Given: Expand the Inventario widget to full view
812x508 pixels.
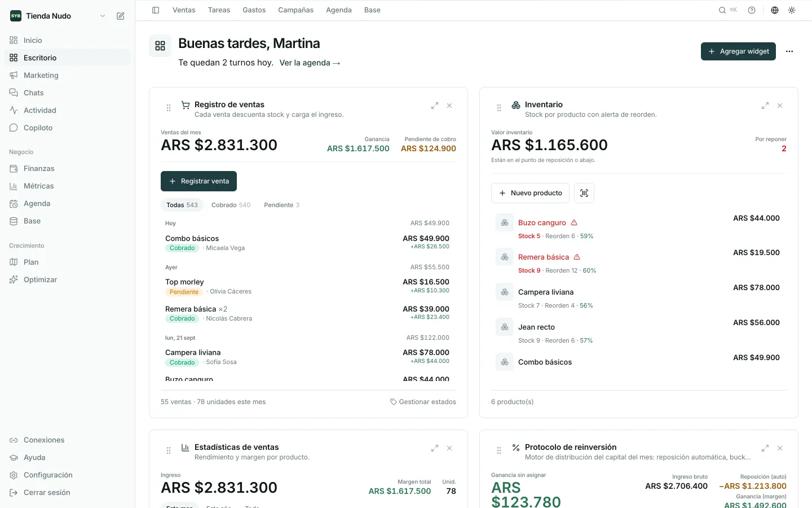Looking at the screenshot, I should point(765,106).
